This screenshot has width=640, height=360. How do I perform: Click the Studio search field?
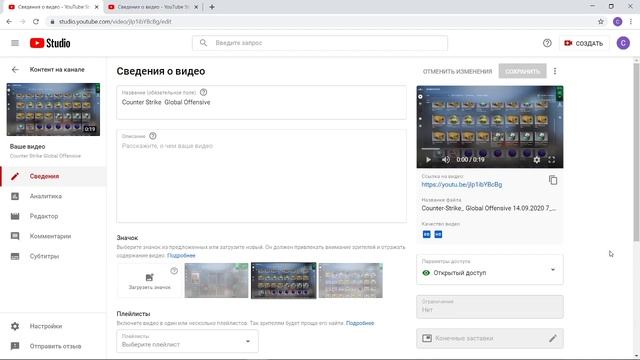point(320,43)
